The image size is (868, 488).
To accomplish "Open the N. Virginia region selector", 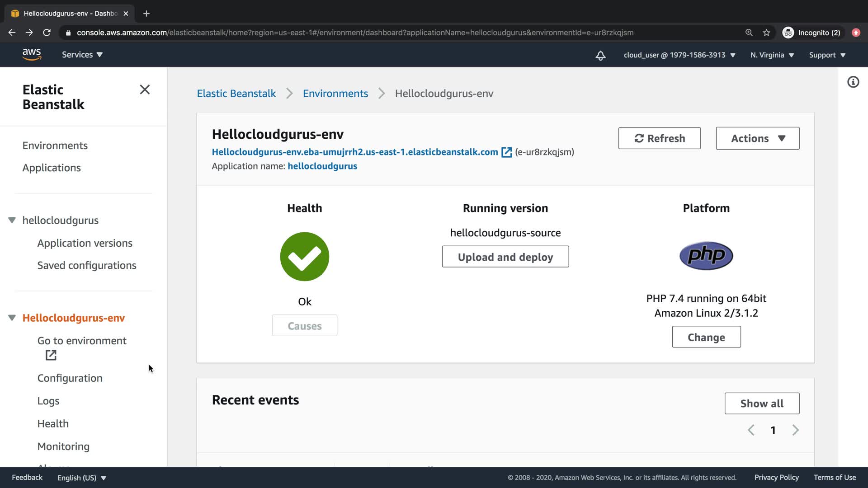I will [x=772, y=55].
